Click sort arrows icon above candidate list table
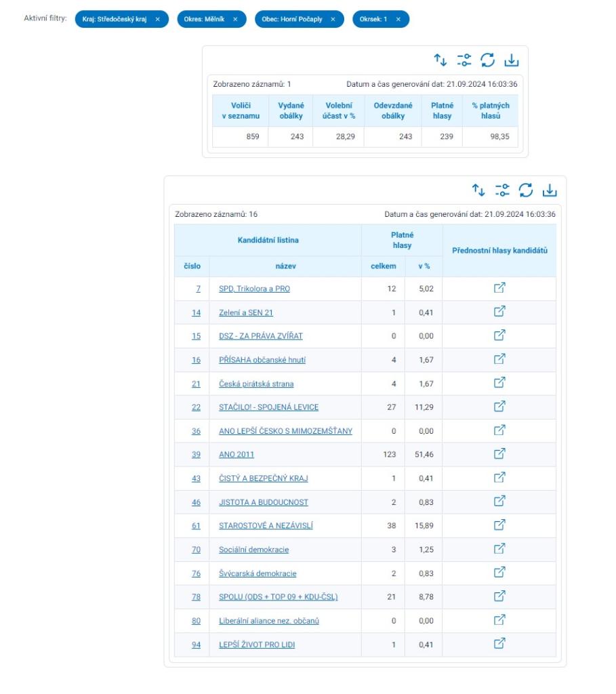The image size is (616, 694). pos(478,190)
